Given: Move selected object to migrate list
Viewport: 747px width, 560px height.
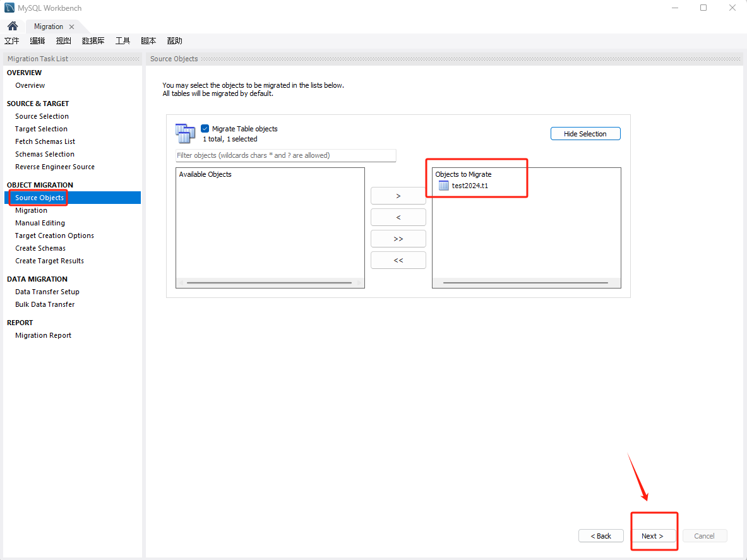Looking at the screenshot, I should tap(398, 196).
